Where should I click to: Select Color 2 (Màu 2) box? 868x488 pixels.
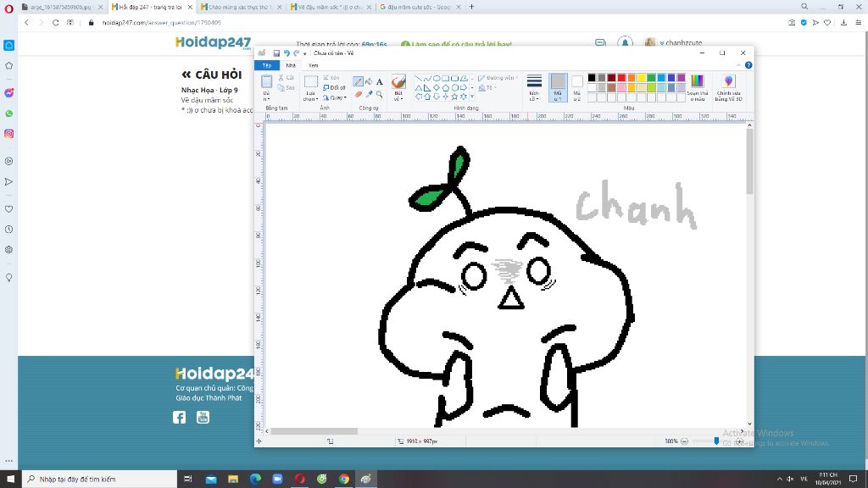pos(576,87)
